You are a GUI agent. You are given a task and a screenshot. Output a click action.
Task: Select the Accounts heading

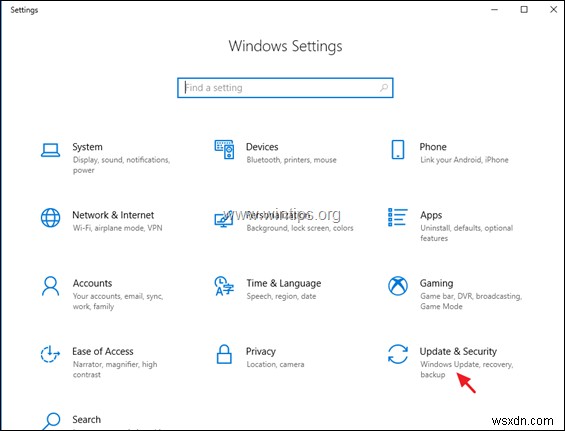[92, 283]
